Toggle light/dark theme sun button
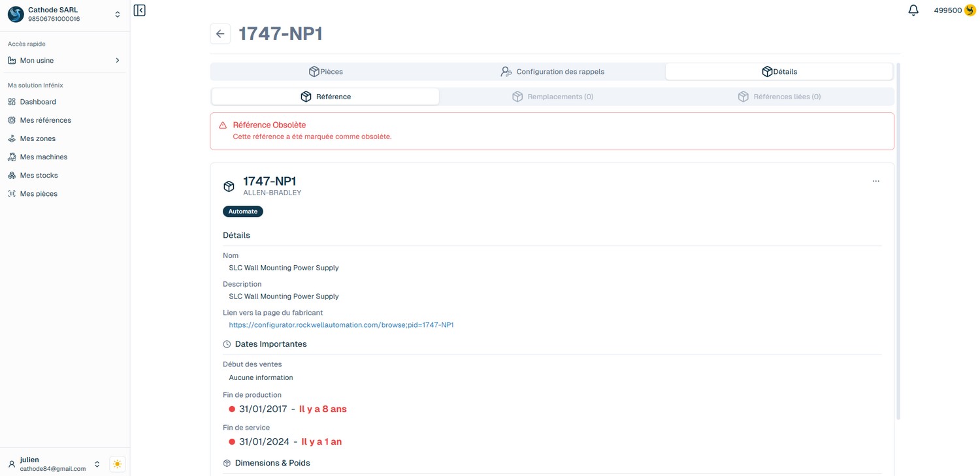980x476 pixels. (118, 464)
